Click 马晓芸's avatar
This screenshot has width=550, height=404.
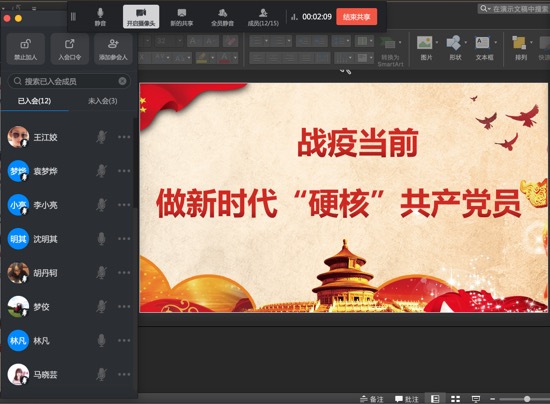[x=18, y=375]
